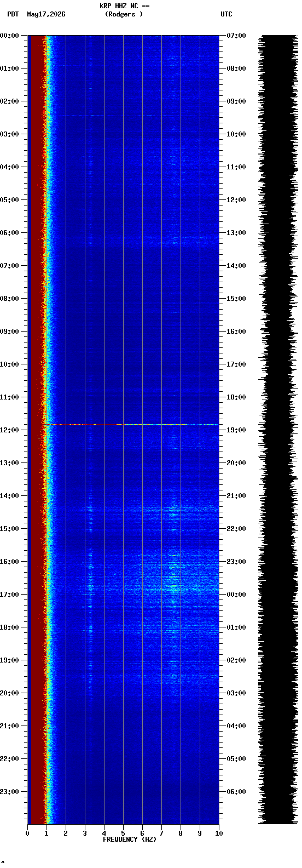Click the station title 'KRP HHZ NC --'
This screenshot has width=302, height=868.
pyautogui.click(x=125, y=6)
